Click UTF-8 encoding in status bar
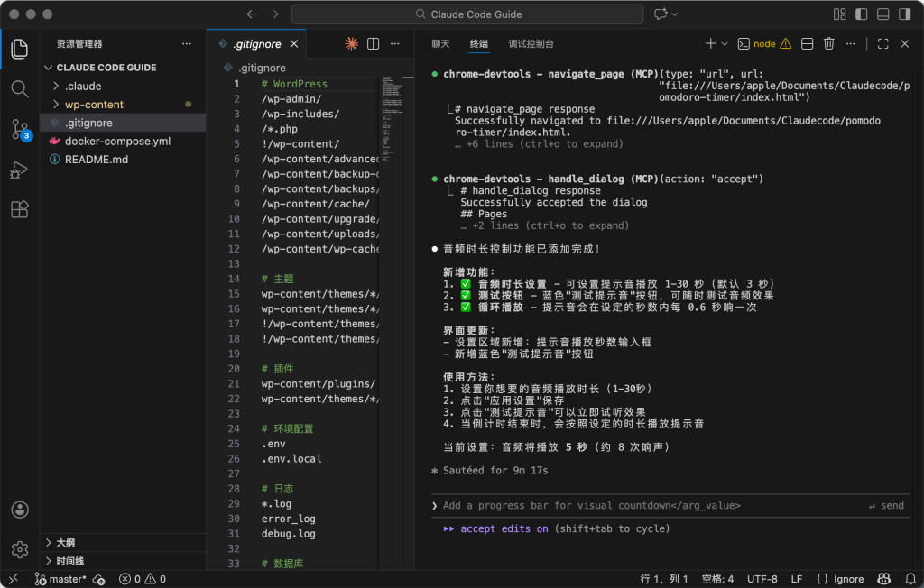The width and height of the screenshot is (924, 588). coord(762,579)
